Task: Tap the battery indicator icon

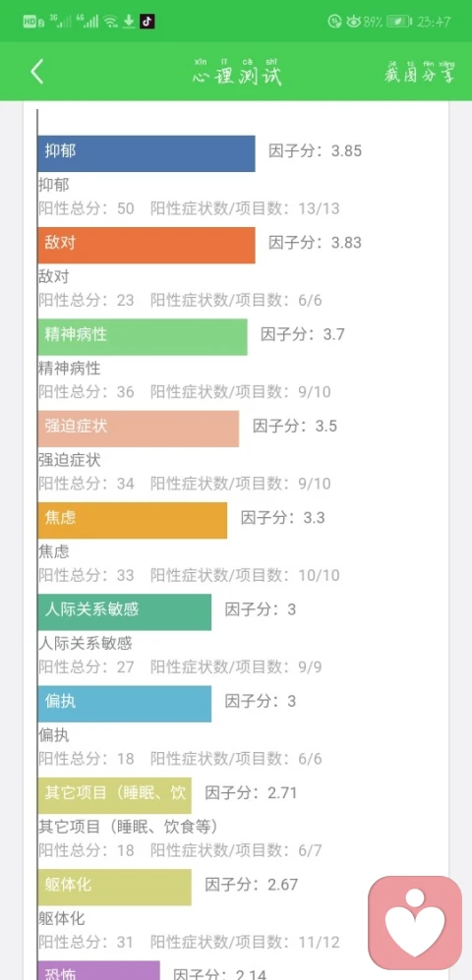Action: (x=397, y=22)
